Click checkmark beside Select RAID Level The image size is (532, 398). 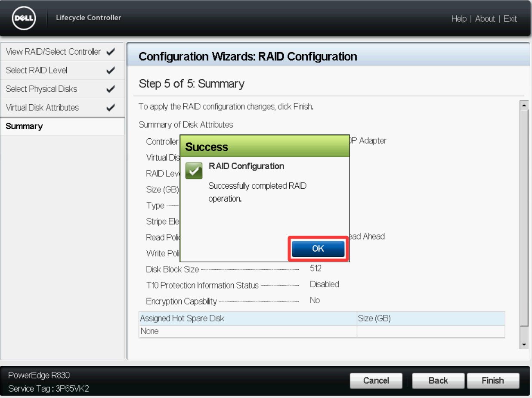point(111,70)
